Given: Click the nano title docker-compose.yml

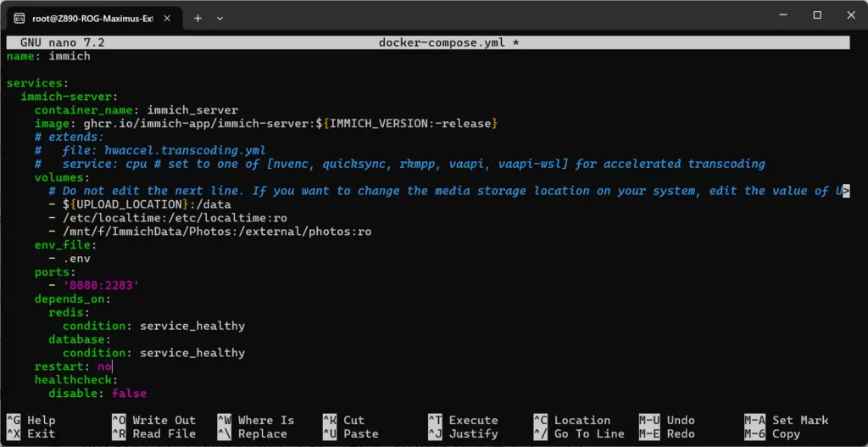Looking at the screenshot, I should (x=448, y=42).
